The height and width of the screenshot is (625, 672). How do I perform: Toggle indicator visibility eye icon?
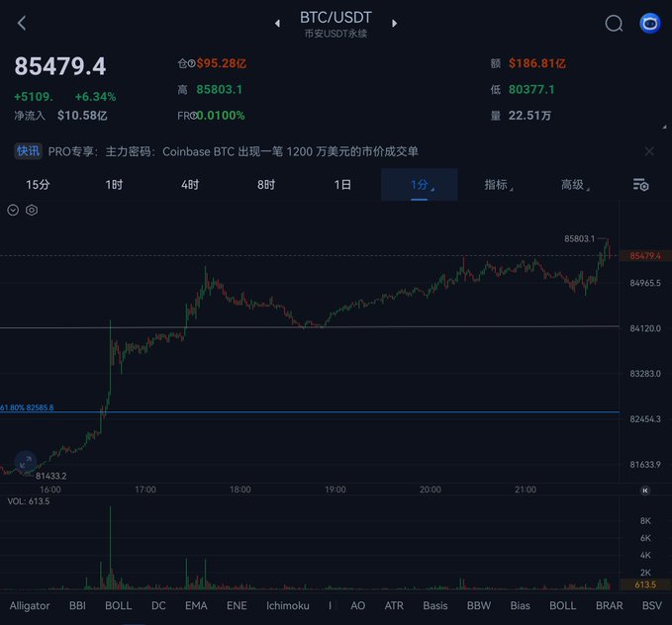32,210
